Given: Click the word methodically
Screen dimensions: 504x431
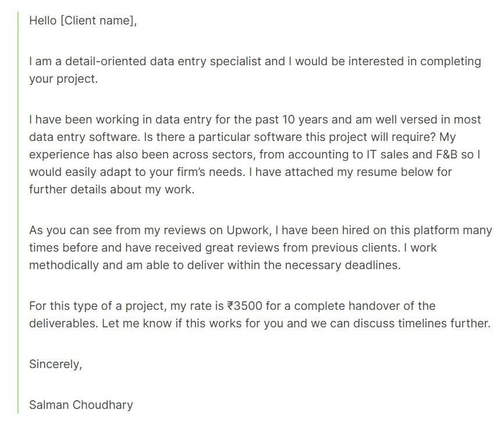Looking at the screenshot, I should 63,266.
